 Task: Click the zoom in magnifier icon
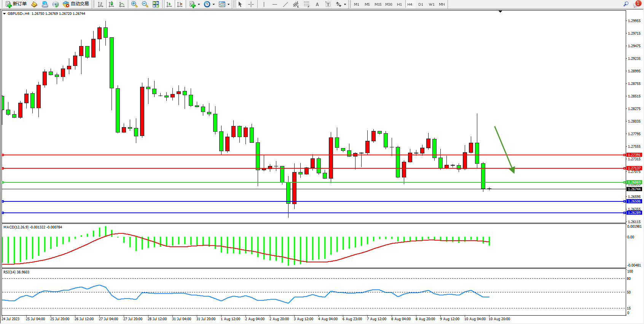(134, 4)
